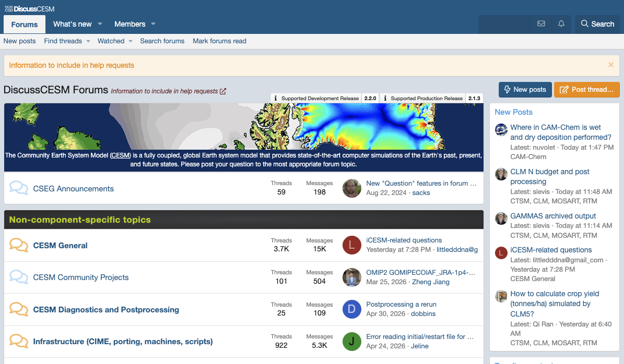Open the What's new tab
624x364 pixels.
point(73,24)
